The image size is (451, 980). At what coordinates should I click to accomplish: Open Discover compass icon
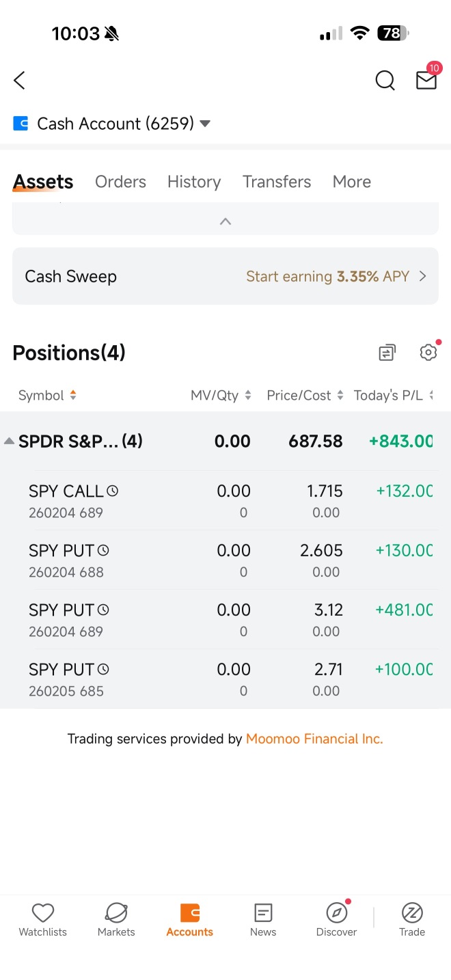point(337,912)
